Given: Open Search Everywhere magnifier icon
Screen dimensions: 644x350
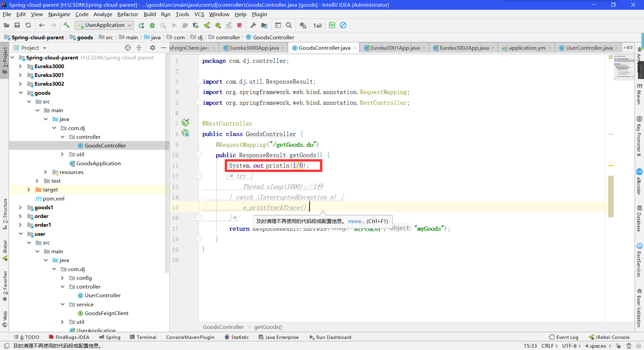Looking at the screenshot, I should click(289, 26).
